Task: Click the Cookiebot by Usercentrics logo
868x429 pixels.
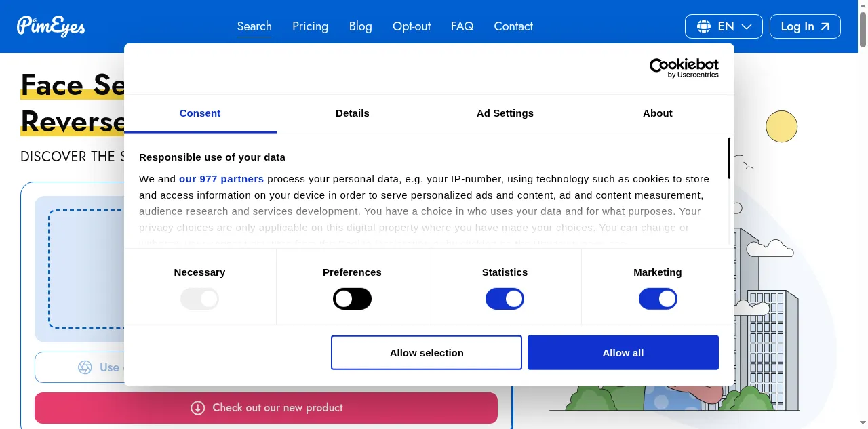Action: pyautogui.click(x=684, y=68)
